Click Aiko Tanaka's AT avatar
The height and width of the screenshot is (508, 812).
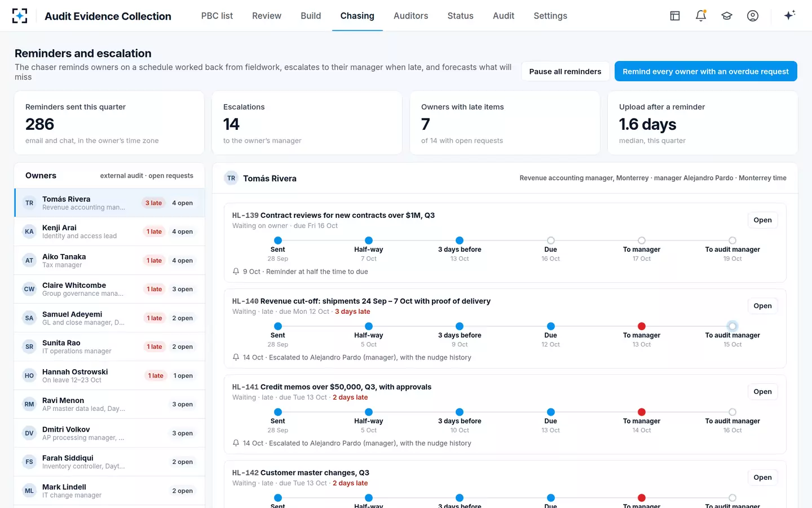[x=29, y=260]
